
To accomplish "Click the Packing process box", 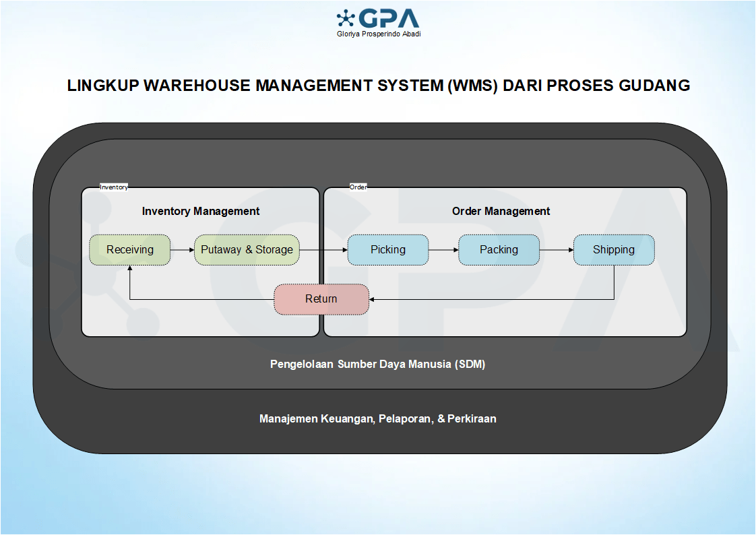I will [499, 249].
